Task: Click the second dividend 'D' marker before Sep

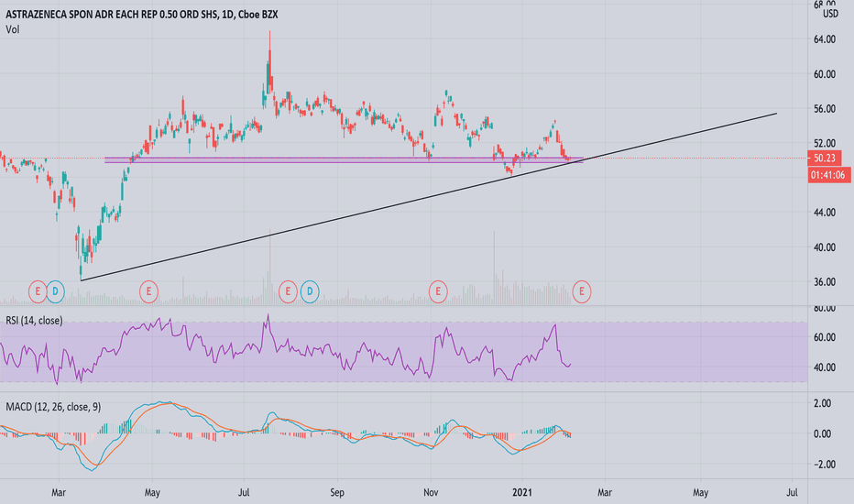Action: pos(310,292)
